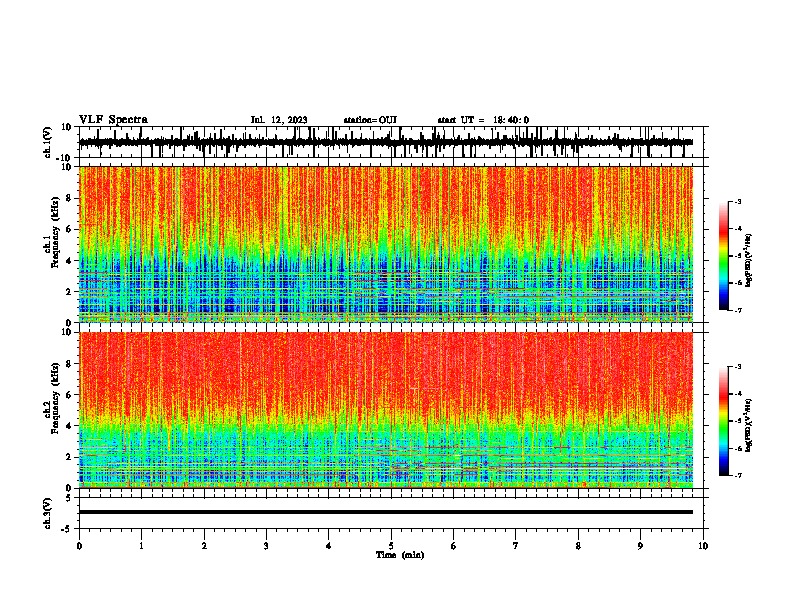Click time axis tick label "2"
Screen dimensions: 792x612
204,546
